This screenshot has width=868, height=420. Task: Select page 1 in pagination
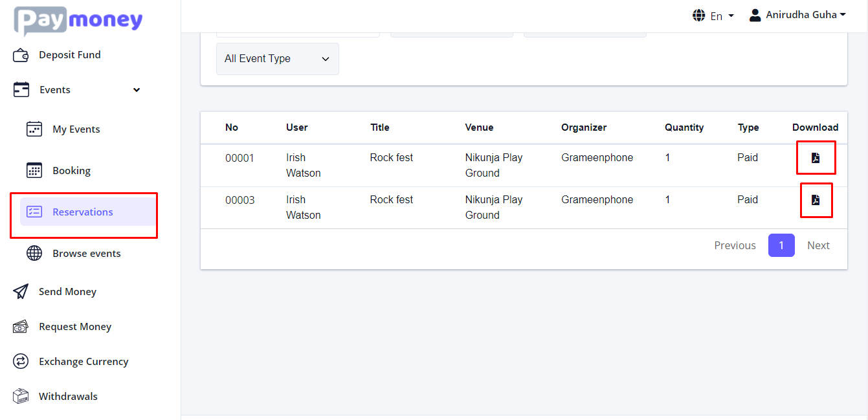781,246
